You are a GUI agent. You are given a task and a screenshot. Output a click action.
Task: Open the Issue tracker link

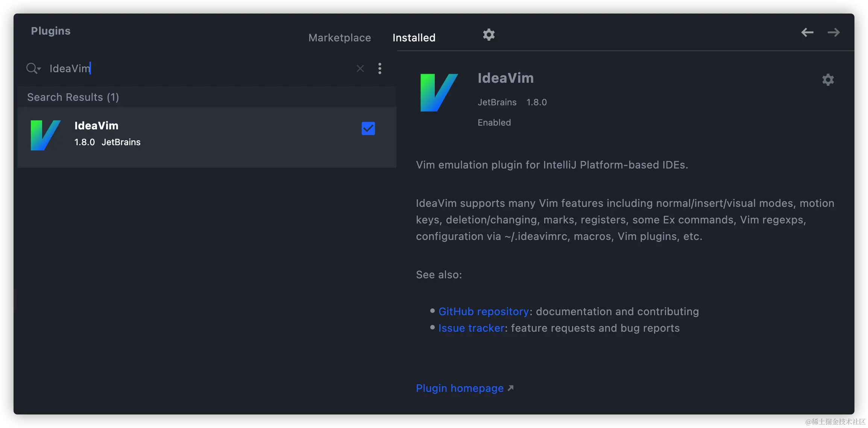pyautogui.click(x=471, y=328)
